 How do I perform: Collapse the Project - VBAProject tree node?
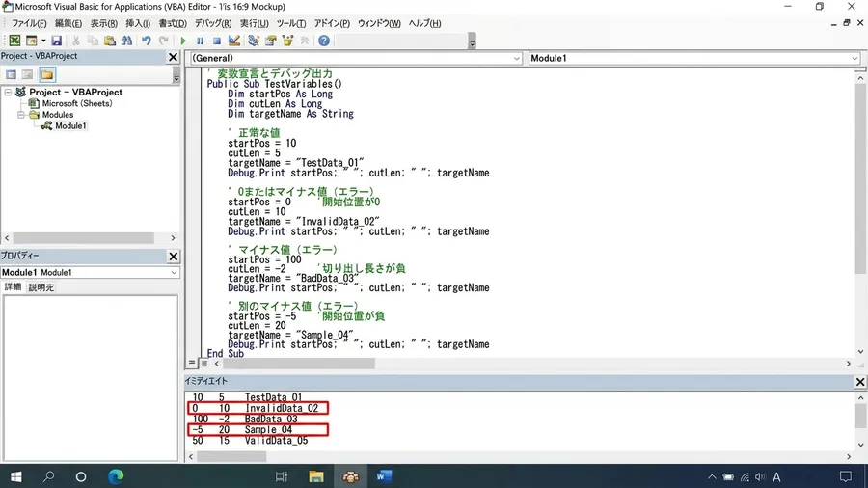pyautogui.click(x=8, y=93)
